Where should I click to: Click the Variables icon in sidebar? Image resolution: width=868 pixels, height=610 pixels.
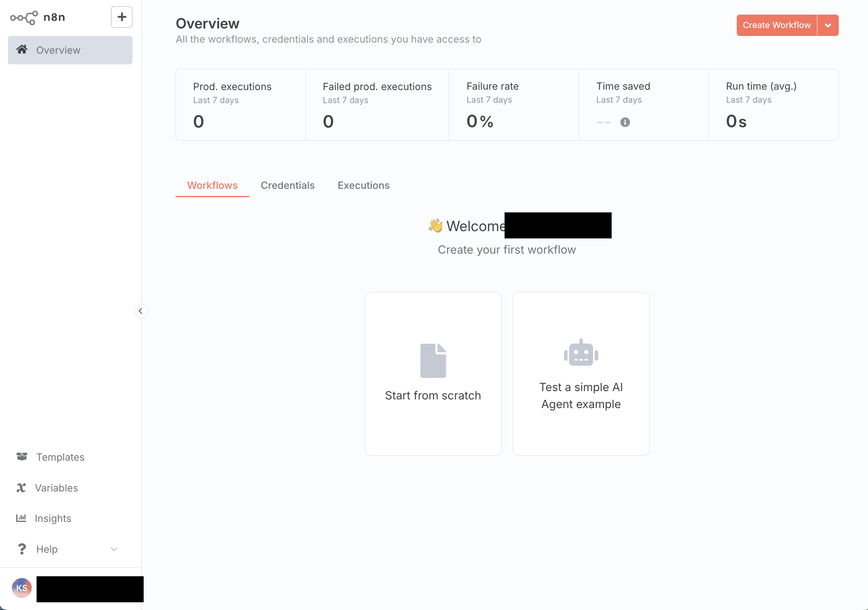(x=21, y=488)
